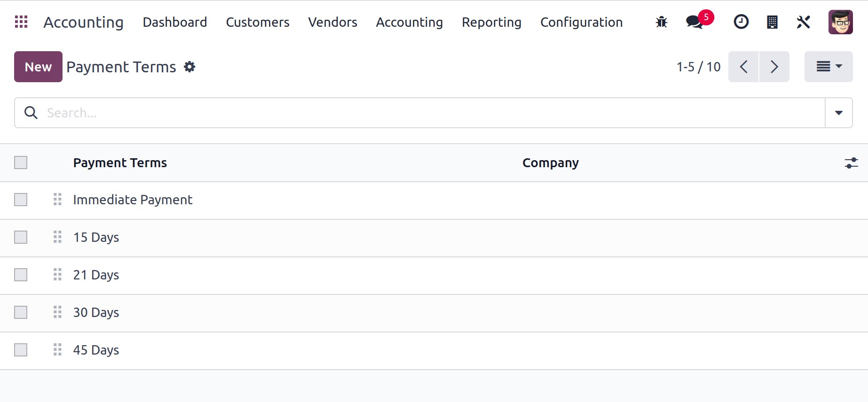The image size is (868, 402).
Task: Toggle the select-all header checkbox
Action: point(21,162)
